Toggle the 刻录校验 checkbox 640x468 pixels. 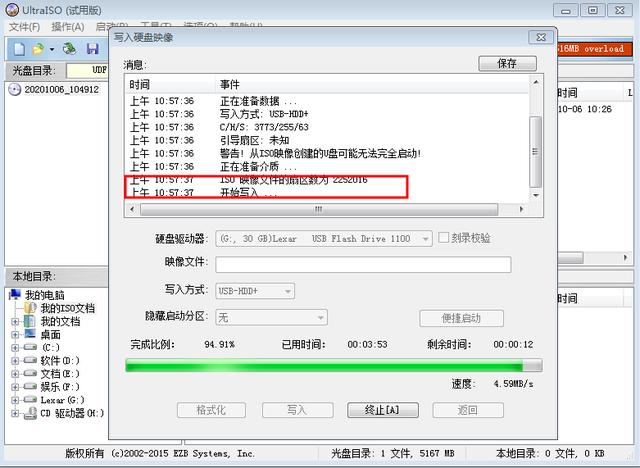[x=443, y=237]
